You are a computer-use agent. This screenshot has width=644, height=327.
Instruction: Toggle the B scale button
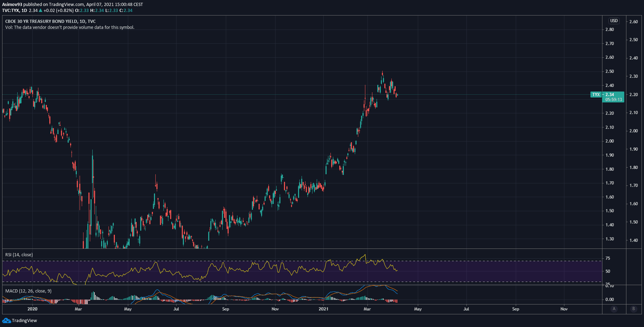633,309
